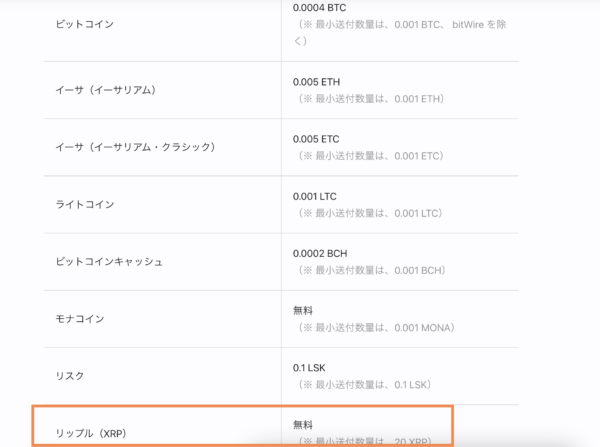Viewport: 600px width, 447px height.
Task: Select the 0.1 LSK fee value
Action: 309,368
